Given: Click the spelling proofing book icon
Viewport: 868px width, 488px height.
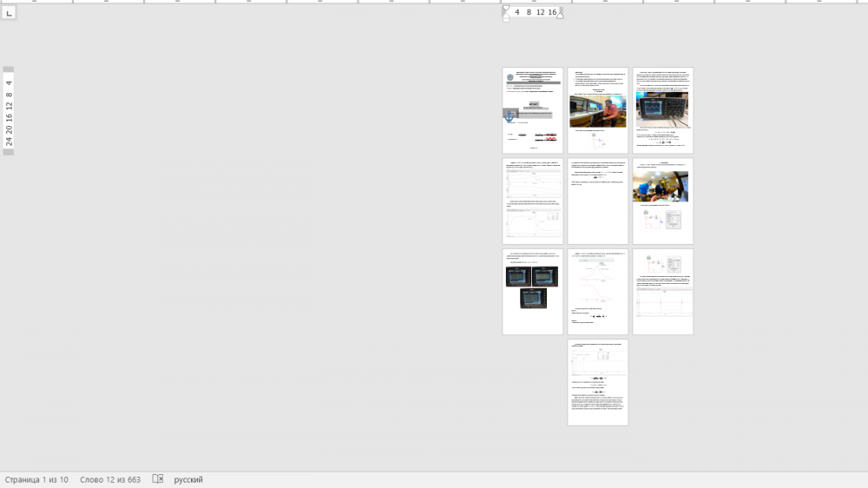Looking at the screenshot, I should point(158,479).
